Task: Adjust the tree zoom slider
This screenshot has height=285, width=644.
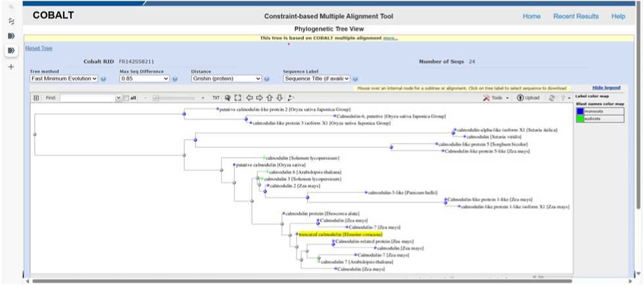Action: 174,98
